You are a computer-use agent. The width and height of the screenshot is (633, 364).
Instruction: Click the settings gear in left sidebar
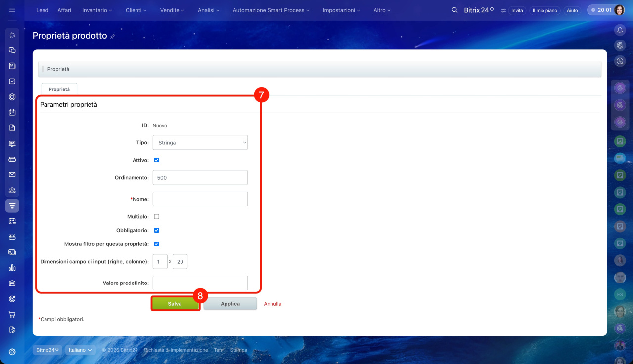[12, 352]
